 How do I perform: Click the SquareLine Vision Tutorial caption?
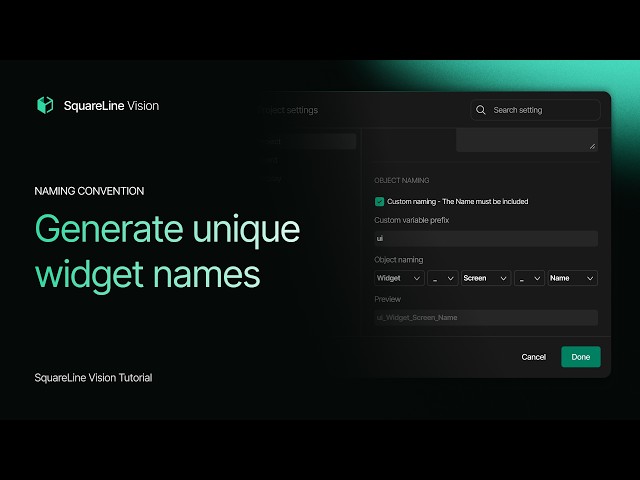(93, 378)
